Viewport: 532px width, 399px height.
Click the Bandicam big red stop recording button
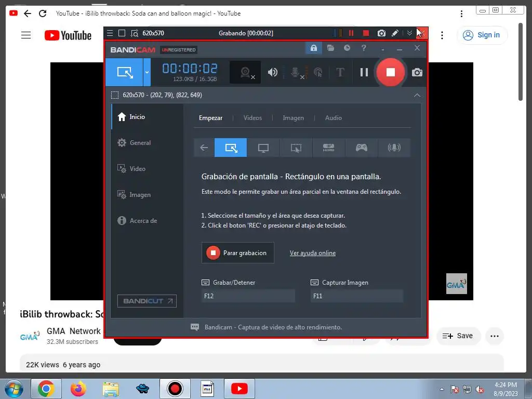point(391,72)
